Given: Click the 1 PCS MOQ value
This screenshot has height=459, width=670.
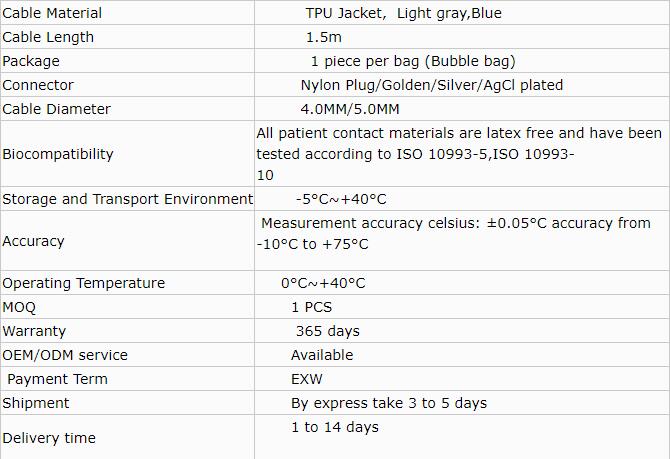Looking at the screenshot, I should 311,307.
